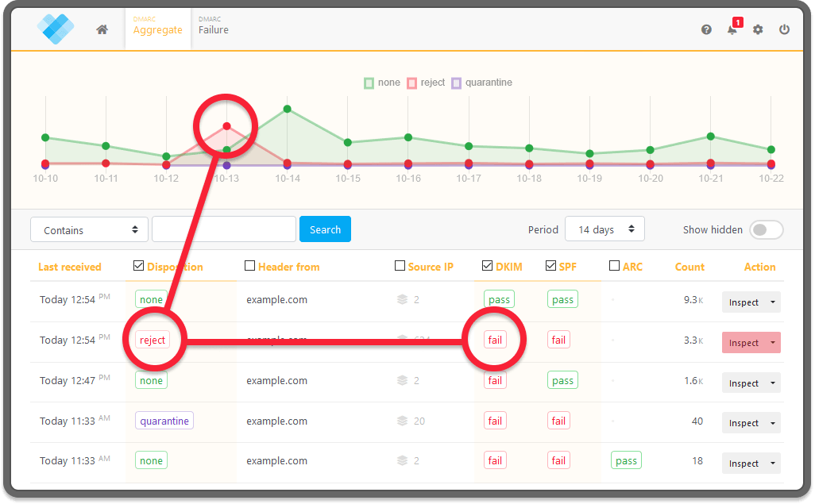This screenshot has height=504, width=815.
Task: Click the search text input field
Action: 223,229
